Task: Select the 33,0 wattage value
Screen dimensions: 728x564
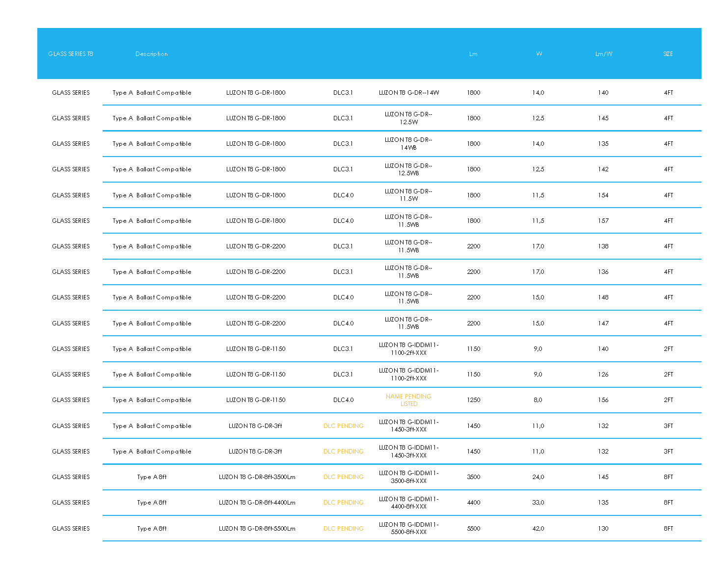Action: 538,503
